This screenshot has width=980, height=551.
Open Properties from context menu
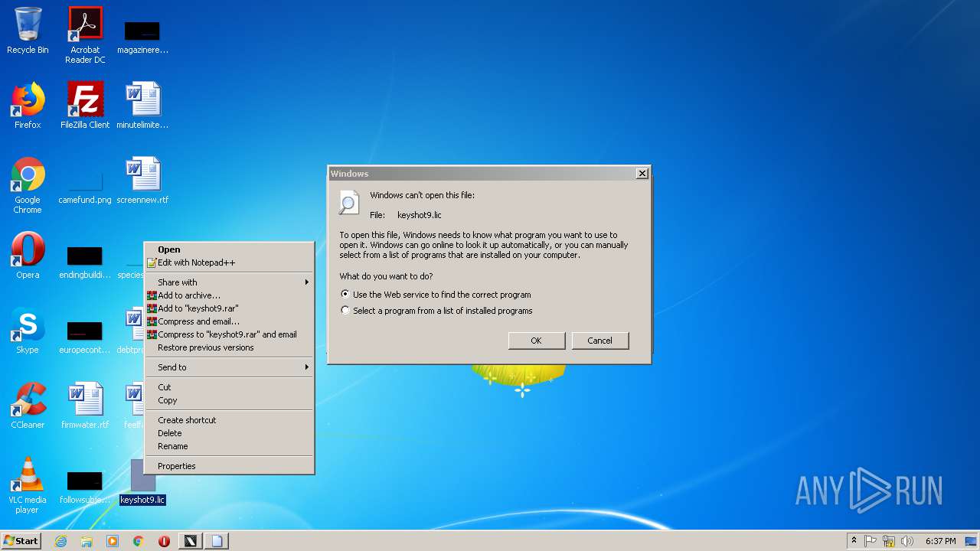click(x=229, y=466)
